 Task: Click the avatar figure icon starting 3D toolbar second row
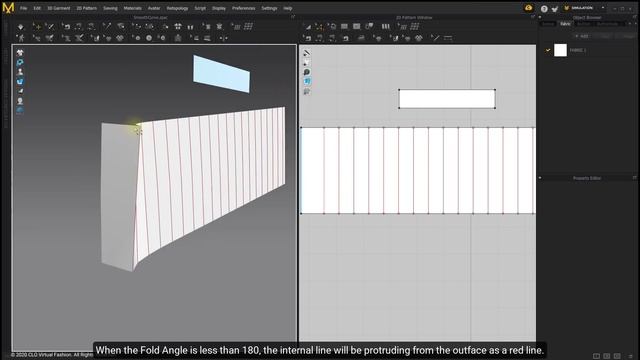tap(21, 38)
